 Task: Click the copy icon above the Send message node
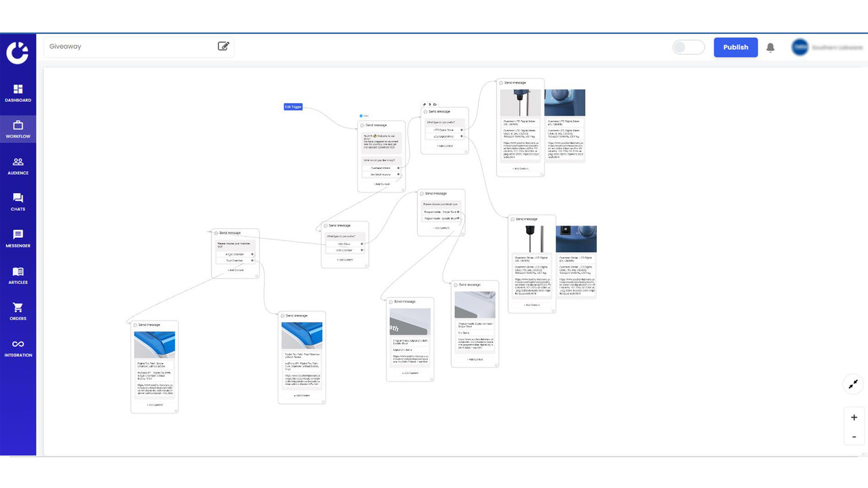pyautogui.click(x=435, y=104)
